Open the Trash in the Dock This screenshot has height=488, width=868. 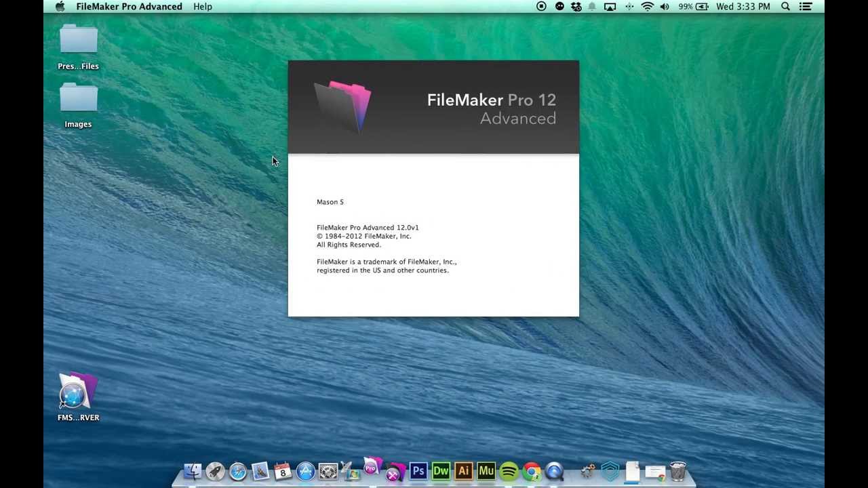click(677, 470)
